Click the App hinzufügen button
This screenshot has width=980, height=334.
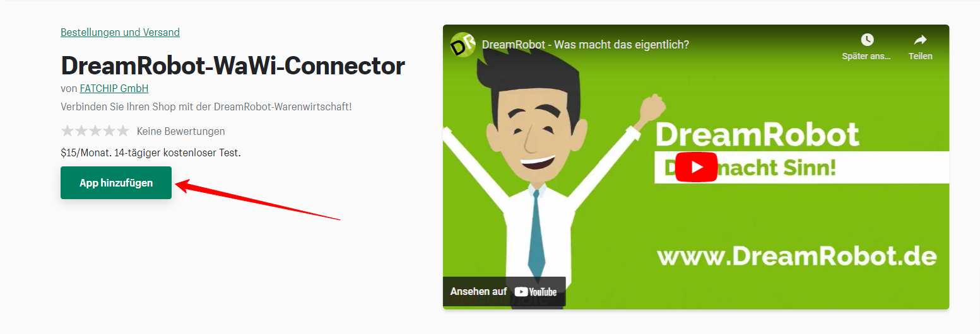coord(116,183)
